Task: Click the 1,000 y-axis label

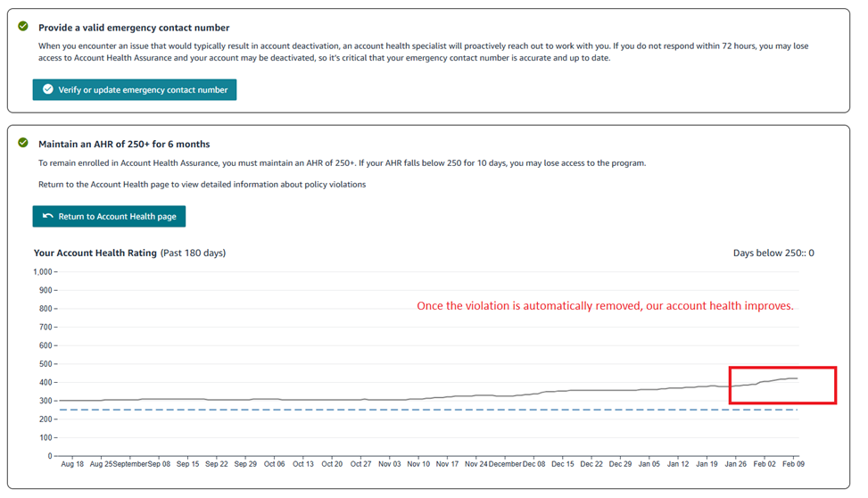Action: [43, 272]
